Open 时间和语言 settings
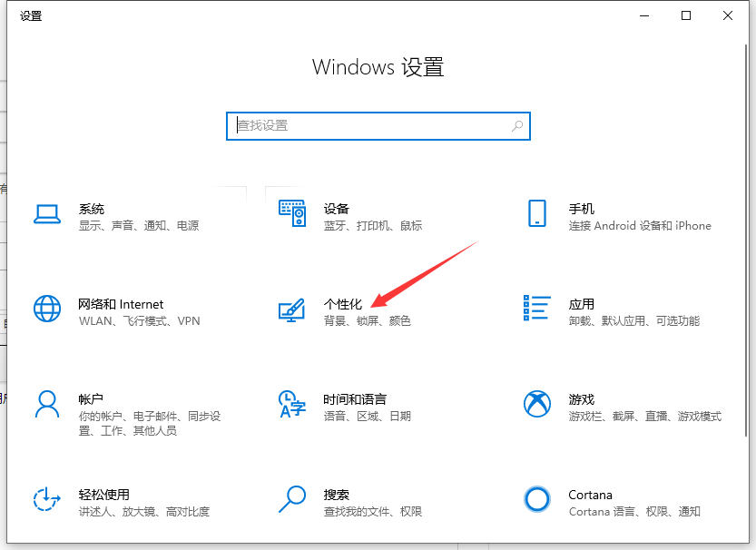756x550 pixels. pyautogui.click(x=355, y=399)
